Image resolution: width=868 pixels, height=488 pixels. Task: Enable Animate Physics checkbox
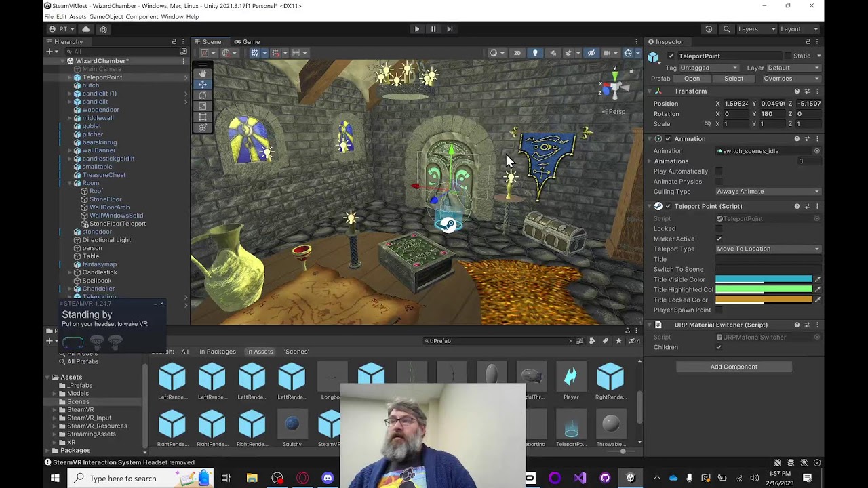pyautogui.click(x=719, y=182)
